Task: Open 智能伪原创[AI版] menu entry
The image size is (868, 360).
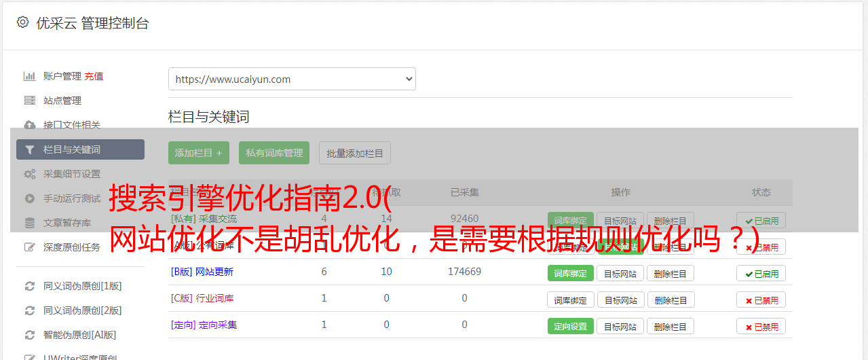Action: tap(80, 335)
